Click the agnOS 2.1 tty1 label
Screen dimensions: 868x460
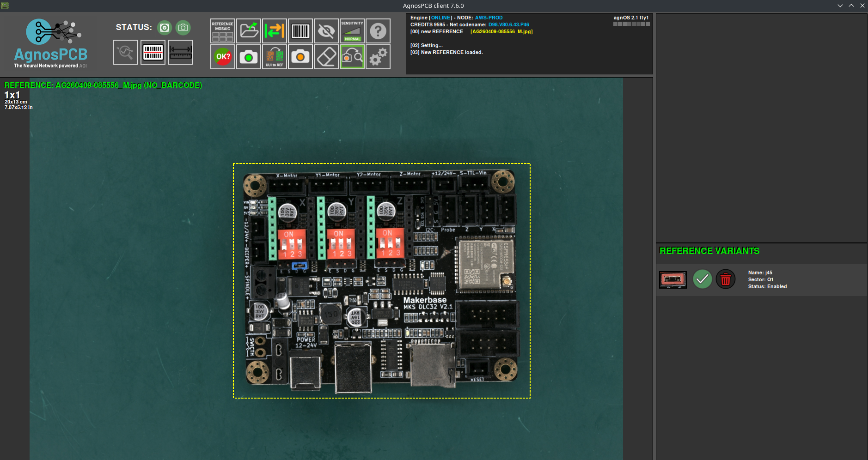[x=631, y=18]
